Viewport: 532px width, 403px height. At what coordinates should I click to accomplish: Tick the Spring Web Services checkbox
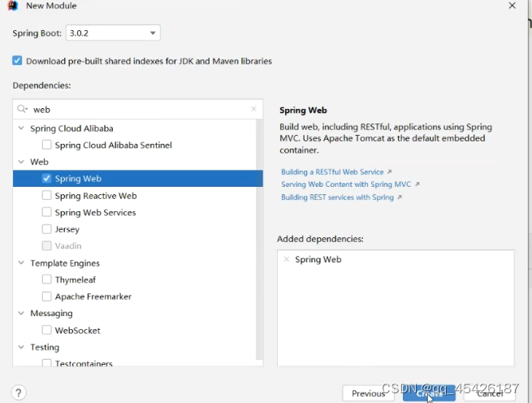(47, 212)
